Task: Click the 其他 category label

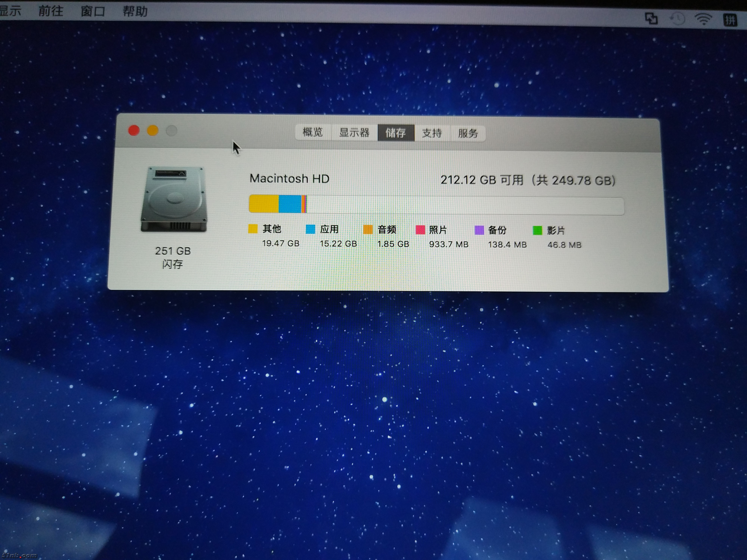Action: (x=272, y=229)
